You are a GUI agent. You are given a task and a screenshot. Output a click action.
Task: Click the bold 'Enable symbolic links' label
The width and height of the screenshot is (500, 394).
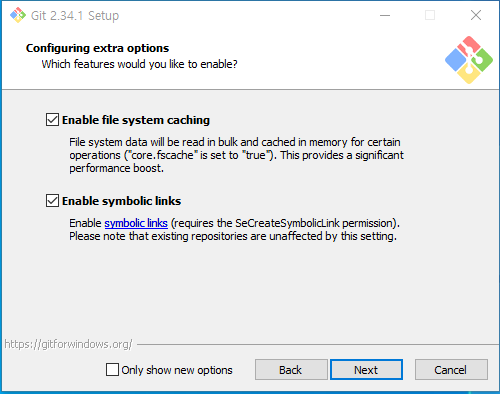121,201
